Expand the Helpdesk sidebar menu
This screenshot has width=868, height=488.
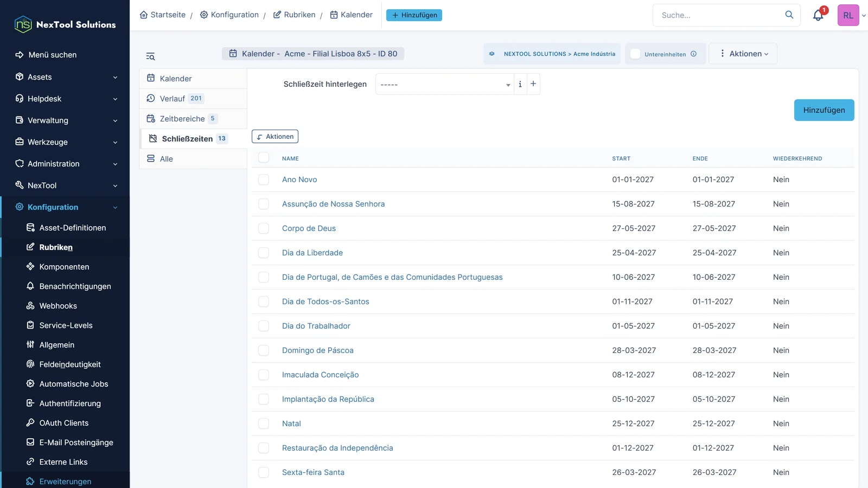(x=65, y=99)
